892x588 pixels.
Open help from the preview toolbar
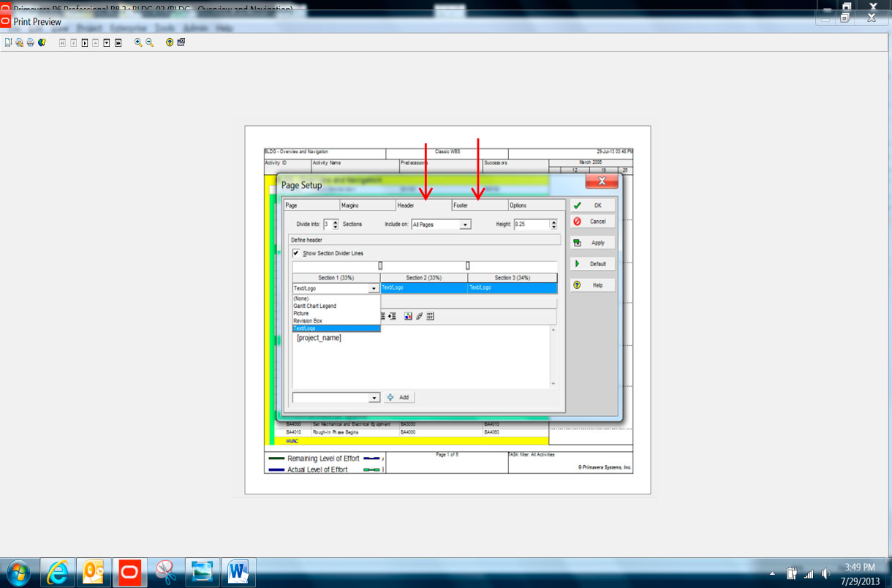click(170, 42)
